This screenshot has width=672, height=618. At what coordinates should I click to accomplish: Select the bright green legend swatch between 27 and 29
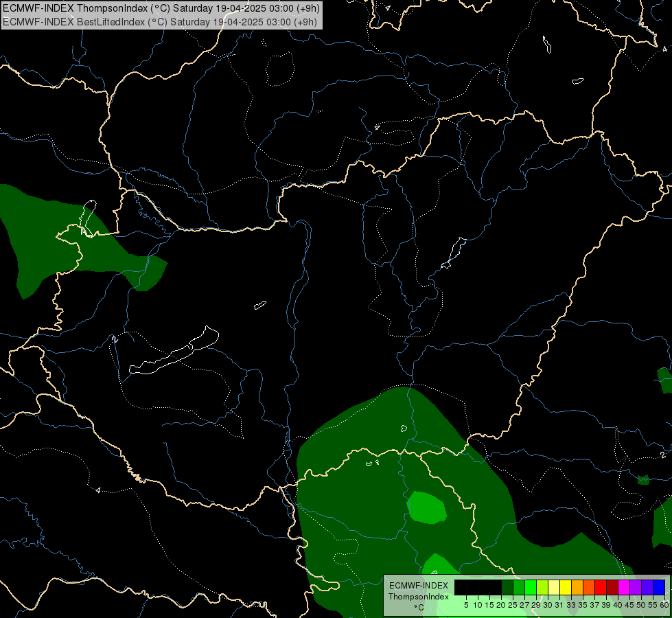[x=531, y=587]
